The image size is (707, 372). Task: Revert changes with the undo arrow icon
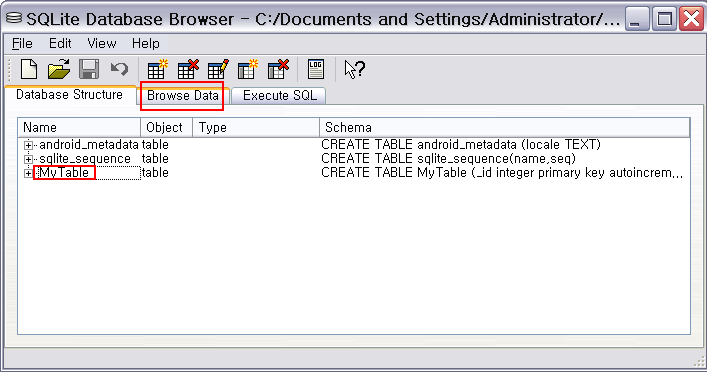119,69
